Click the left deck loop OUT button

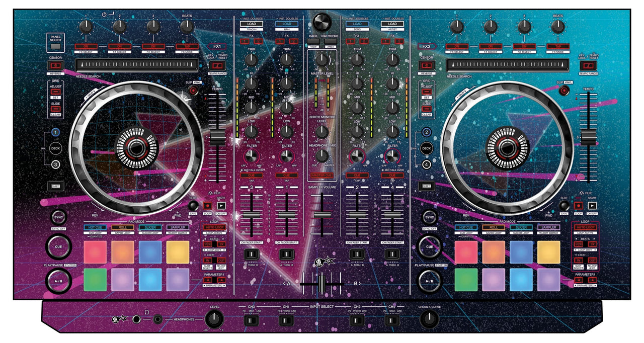click(222, 261)
